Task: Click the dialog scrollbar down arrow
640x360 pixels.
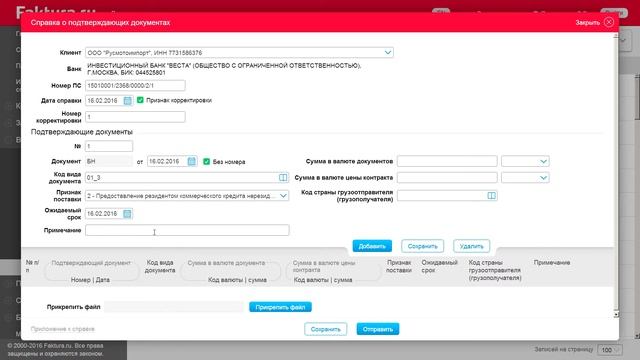Action: point(616,314)
